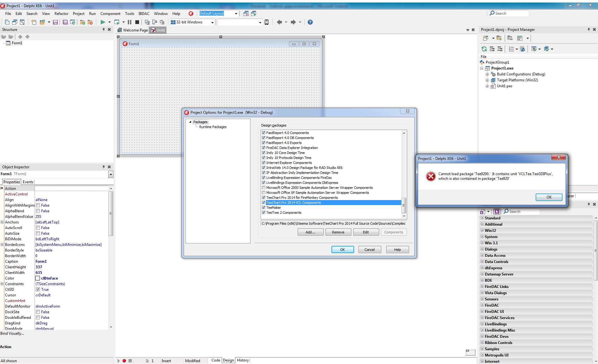Enable Microsoft Office XP Sample Automation checkbox
This screenshot has width=598, height=364.
click(263, 193)
